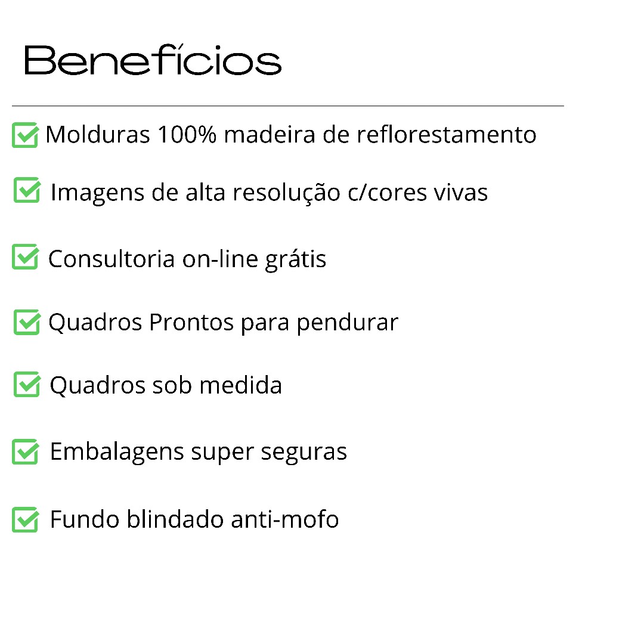Select the Quadros sob medida label
The width and height of the screenshot is (644, 644).
(166, 385)
